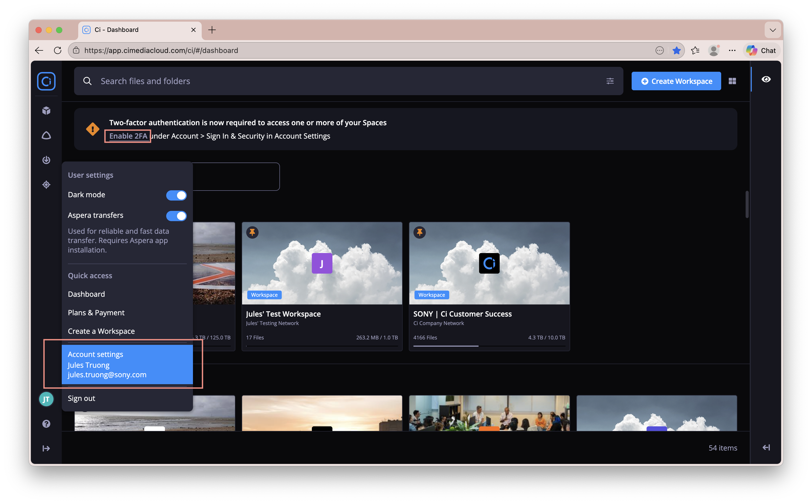
Task: Toggle Dark mode switch
Action: point(176,195)
